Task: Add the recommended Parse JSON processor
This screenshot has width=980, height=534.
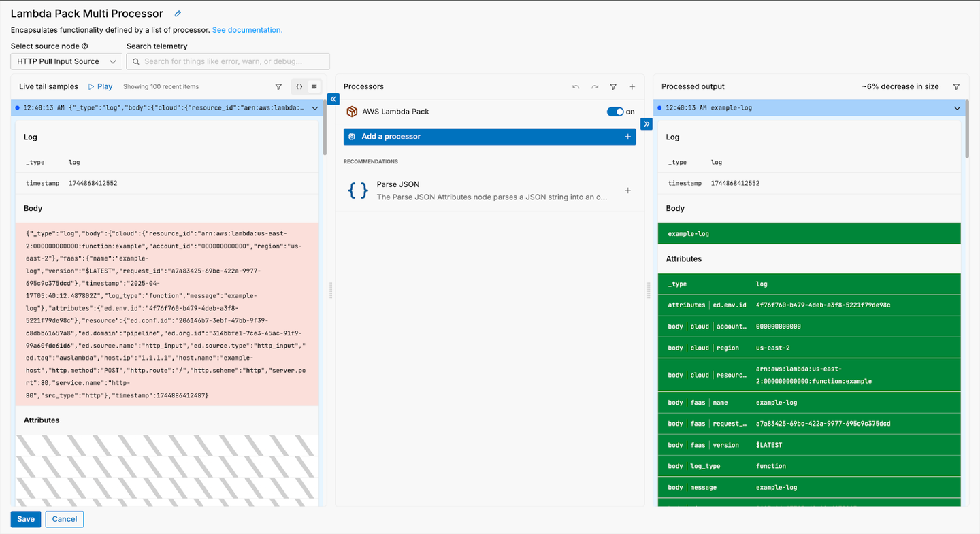Action: [x=627, y=191]
